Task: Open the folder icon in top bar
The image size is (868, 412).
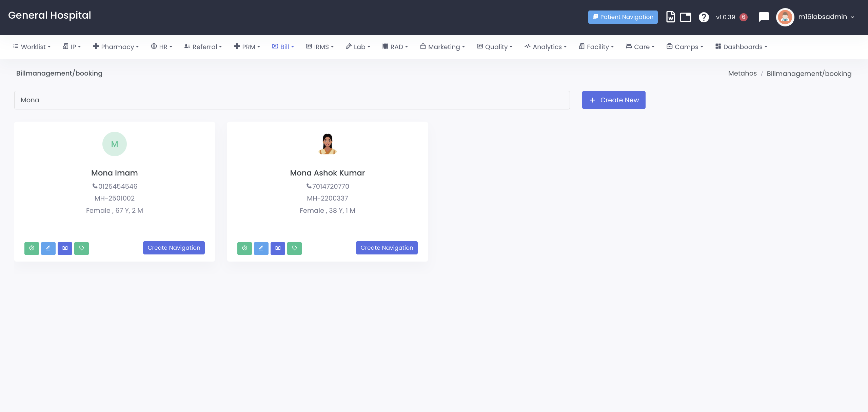Action: [x=685, y=17]
